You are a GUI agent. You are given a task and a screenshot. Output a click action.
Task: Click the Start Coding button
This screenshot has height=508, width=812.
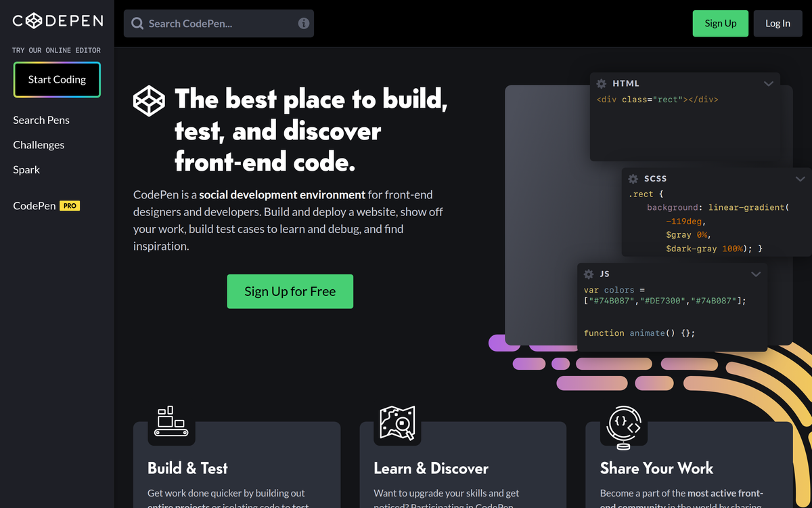pyautogui.click(x=57, y=79)
